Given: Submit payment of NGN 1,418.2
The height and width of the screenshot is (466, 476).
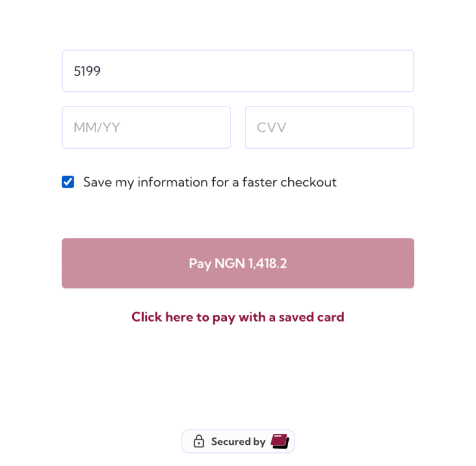Looking at the screenshot, I should click(237, 263).
